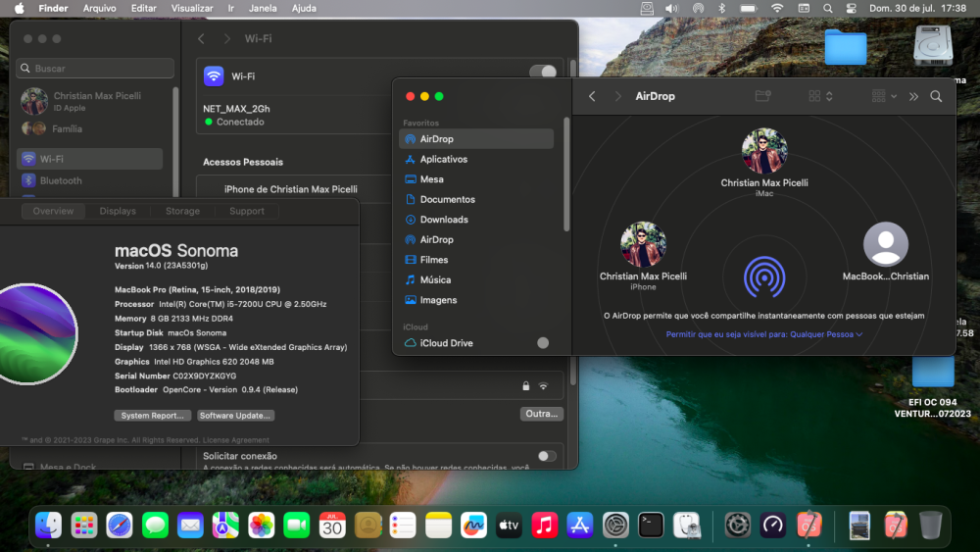Click the Wi-Fi status icon in menu bar
This screenshot has width=980, height=552.
(777, 8)
